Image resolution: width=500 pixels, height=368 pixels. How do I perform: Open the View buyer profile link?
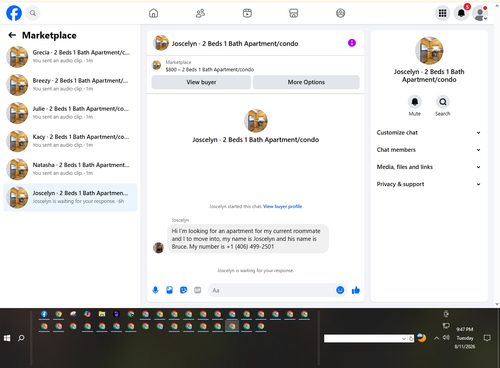[x=282, y=206]
